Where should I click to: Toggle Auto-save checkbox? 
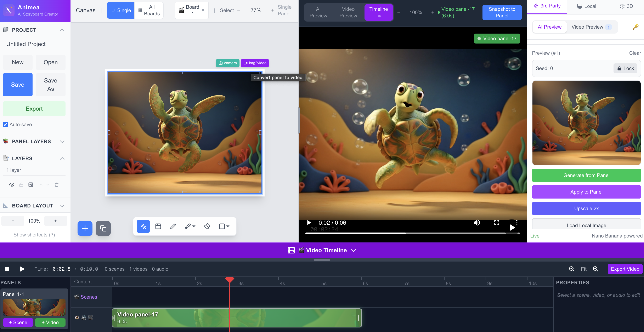6,124
